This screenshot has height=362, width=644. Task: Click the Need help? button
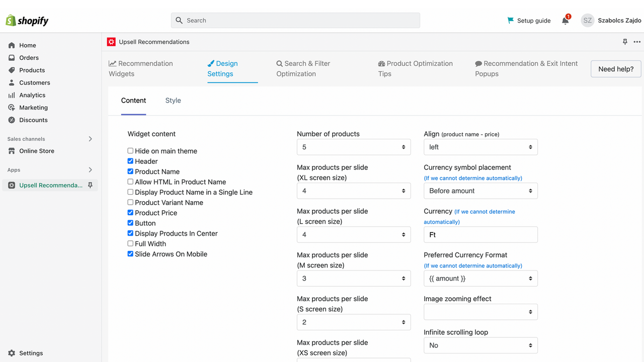[x=616, y=69]
